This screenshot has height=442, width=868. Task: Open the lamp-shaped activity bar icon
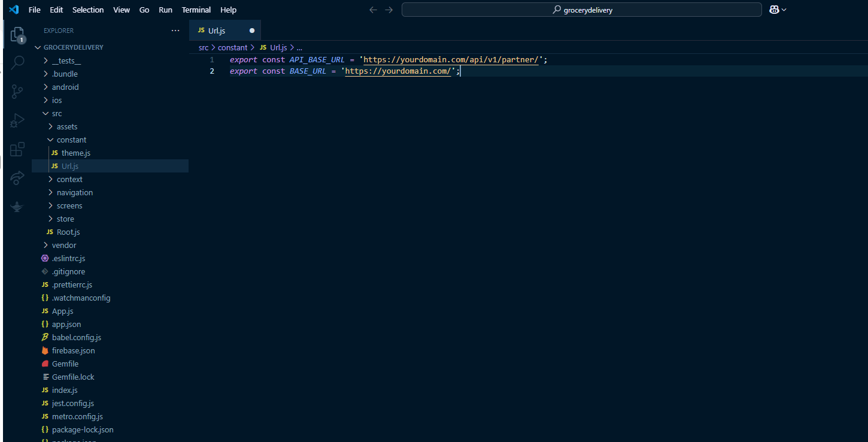[x=17, y=206]
